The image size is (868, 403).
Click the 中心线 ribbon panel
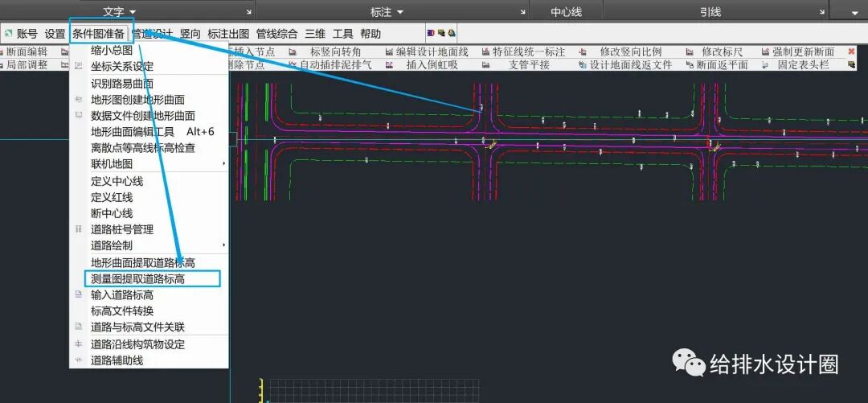[x=566, y=12]
